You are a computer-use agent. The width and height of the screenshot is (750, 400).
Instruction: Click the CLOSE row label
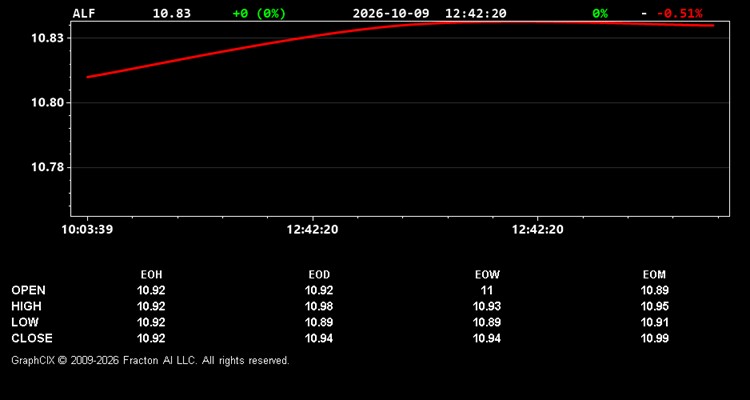pyautogui.click(x=32, y=338)
